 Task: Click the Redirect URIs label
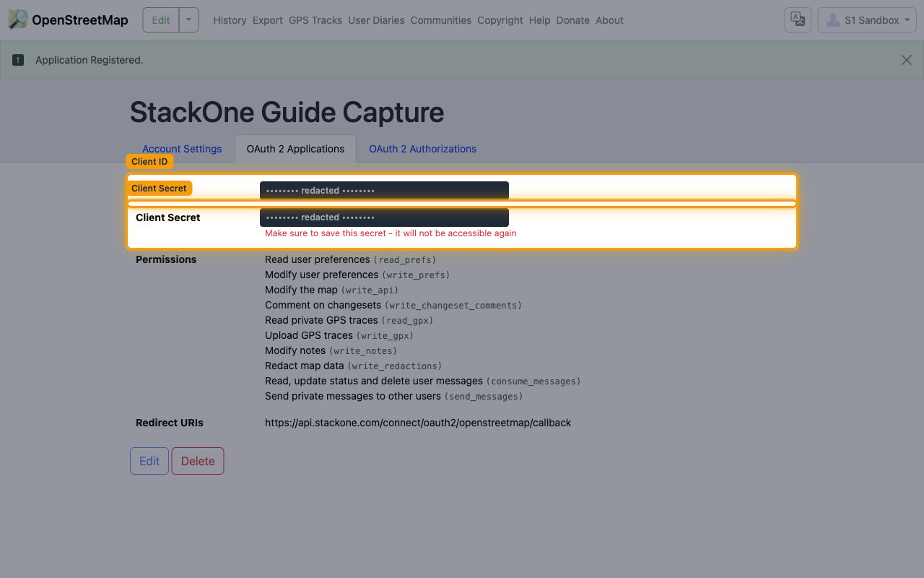[170, 423]
